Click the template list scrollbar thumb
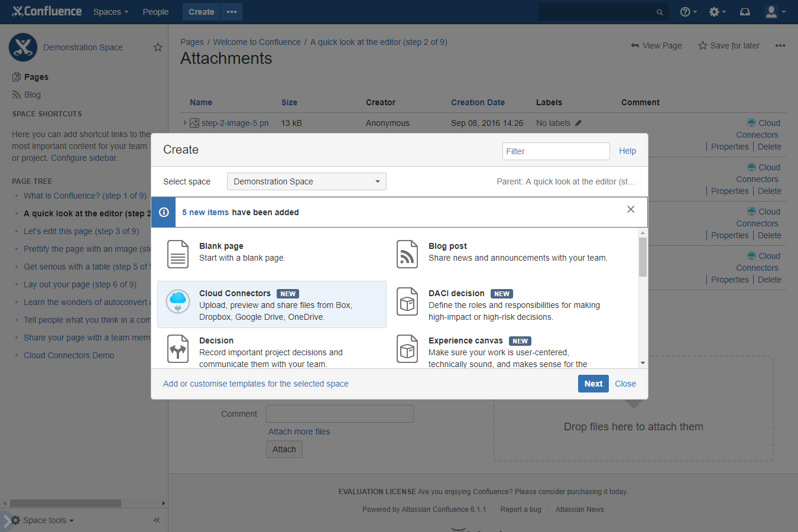798x532 pixels. click(643, 257)
